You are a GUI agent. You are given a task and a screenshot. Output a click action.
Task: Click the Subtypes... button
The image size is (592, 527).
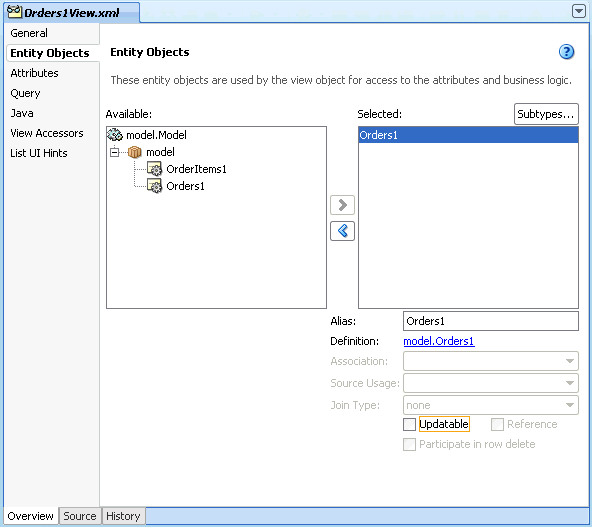point(546,114)
